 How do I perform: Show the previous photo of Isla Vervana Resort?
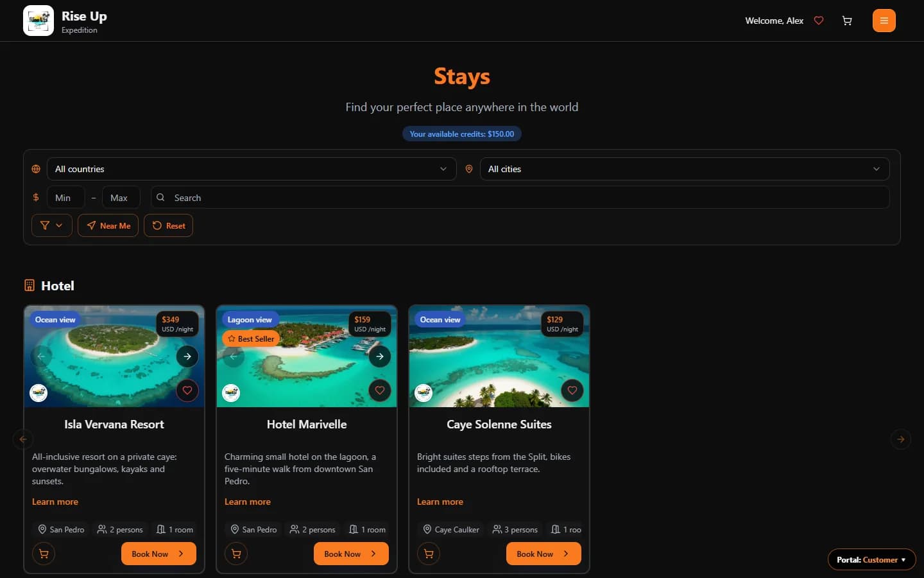41,356
